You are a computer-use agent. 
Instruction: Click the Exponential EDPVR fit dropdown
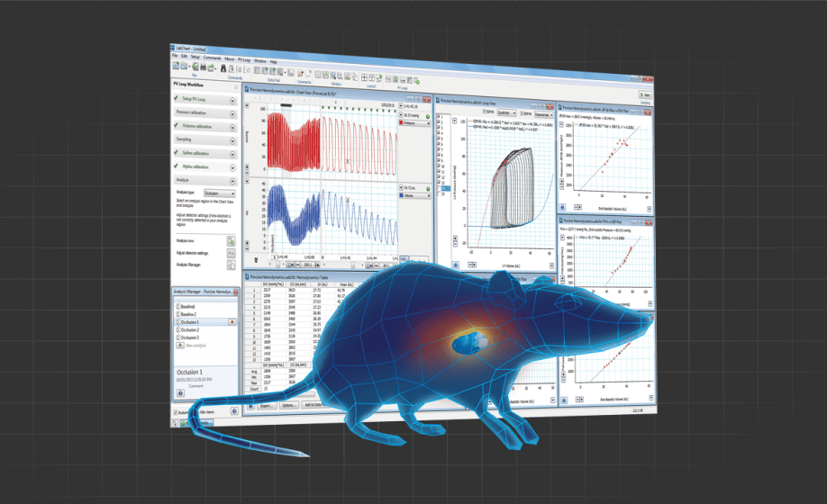[x=543, y=115]
